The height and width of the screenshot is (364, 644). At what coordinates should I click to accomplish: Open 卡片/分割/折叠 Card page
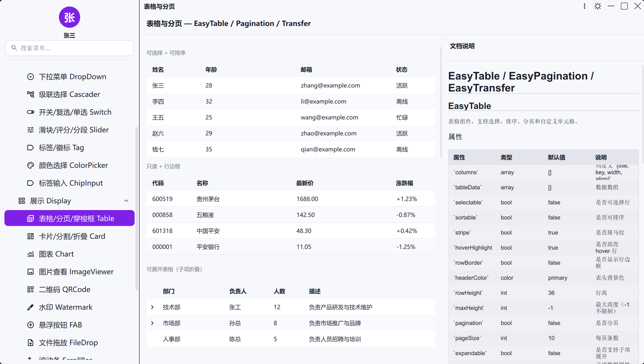[70, 236]
